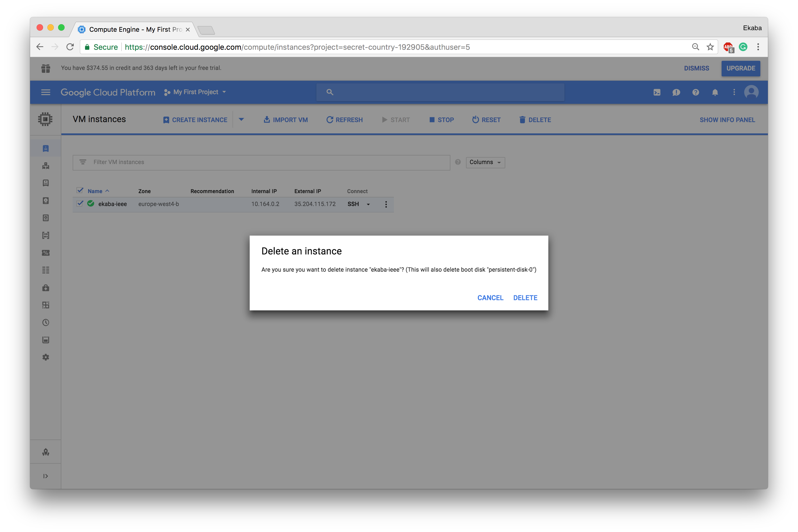Screen dimensions: 798x532
Task: Click UPGRADE account button in banner
Action: point(740,68)
